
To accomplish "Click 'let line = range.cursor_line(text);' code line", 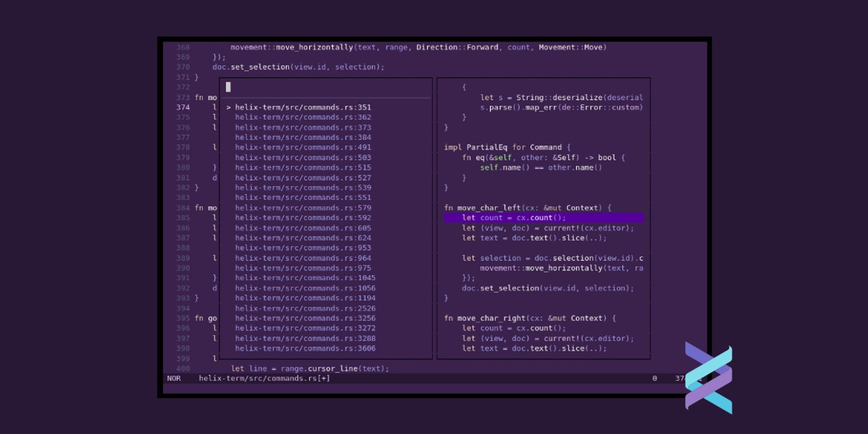I will [x=310, y=368].
